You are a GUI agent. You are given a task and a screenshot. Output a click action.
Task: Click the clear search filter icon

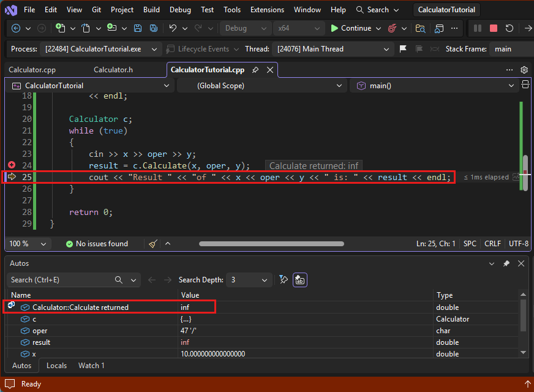284,280
